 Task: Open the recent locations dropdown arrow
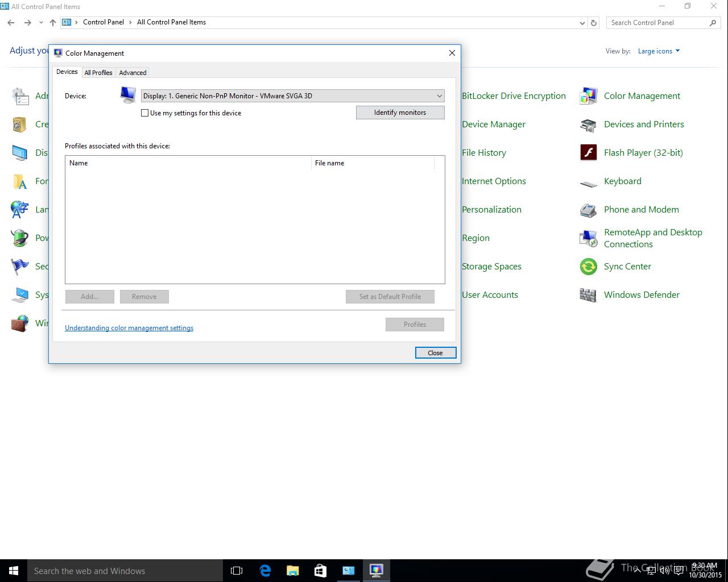pos(41,23)
